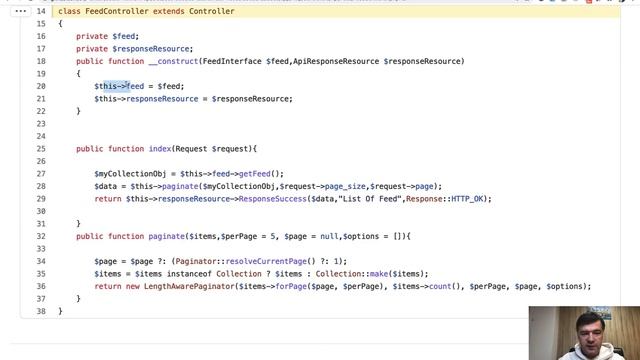This screenshot has height=360, width=640.
Task: Click $responseResource property declaration on line 17
Action: coord(151,49)
